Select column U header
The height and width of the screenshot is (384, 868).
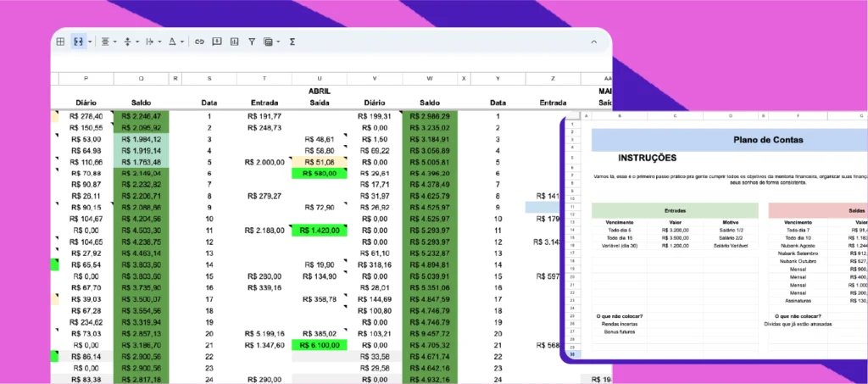320,79
